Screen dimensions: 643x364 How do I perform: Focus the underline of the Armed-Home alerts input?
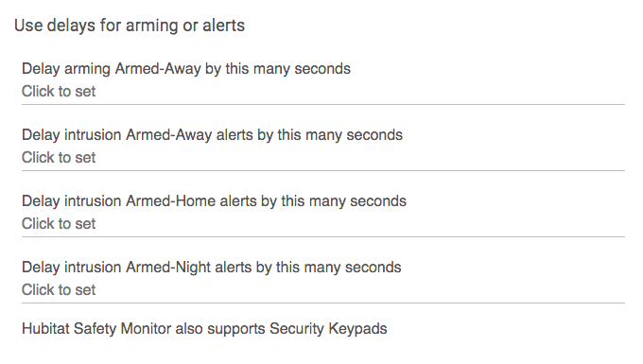323,237
